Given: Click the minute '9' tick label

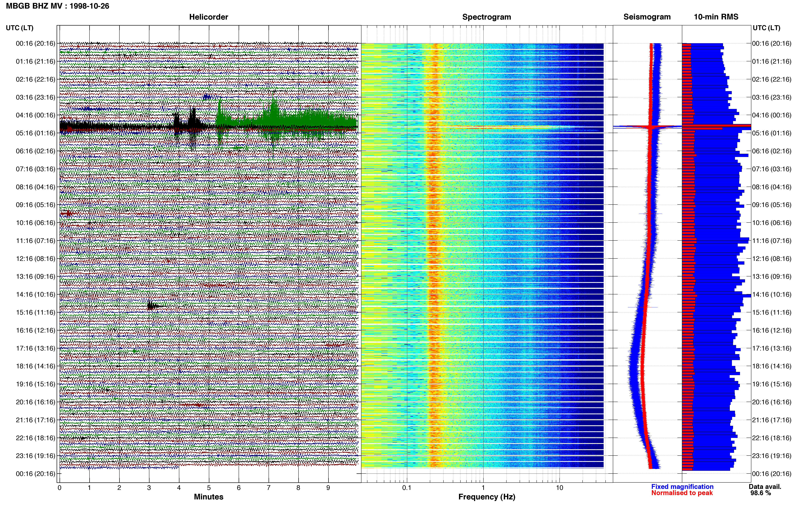Looking at the screenshot, I should coord(328,488).
